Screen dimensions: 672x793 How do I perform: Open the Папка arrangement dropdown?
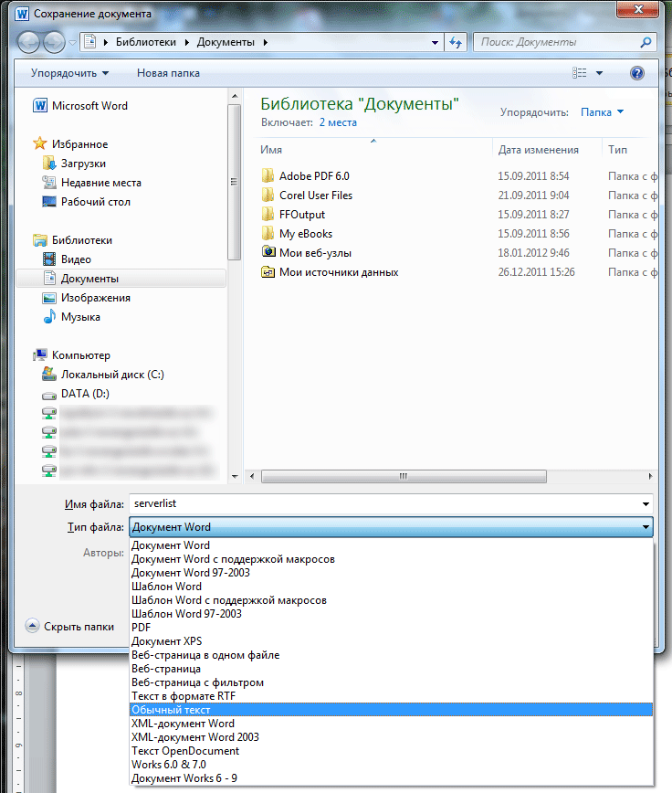coord(602,112)
